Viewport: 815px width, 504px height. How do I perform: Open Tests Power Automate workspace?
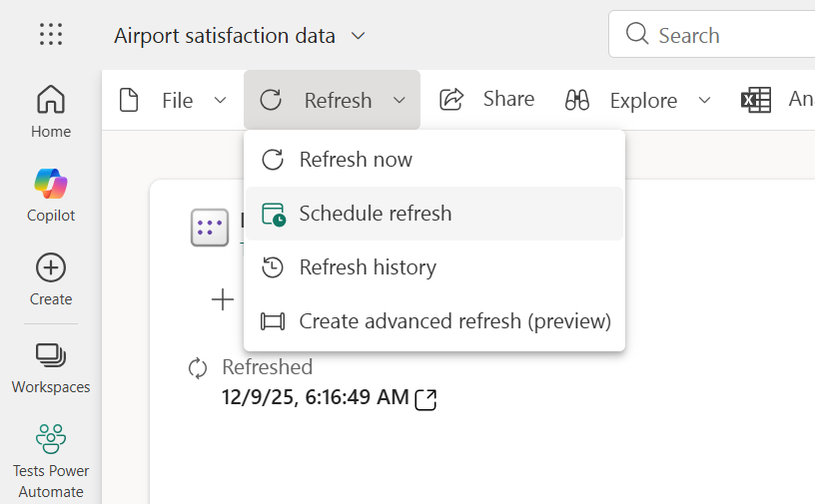[51, 460]
